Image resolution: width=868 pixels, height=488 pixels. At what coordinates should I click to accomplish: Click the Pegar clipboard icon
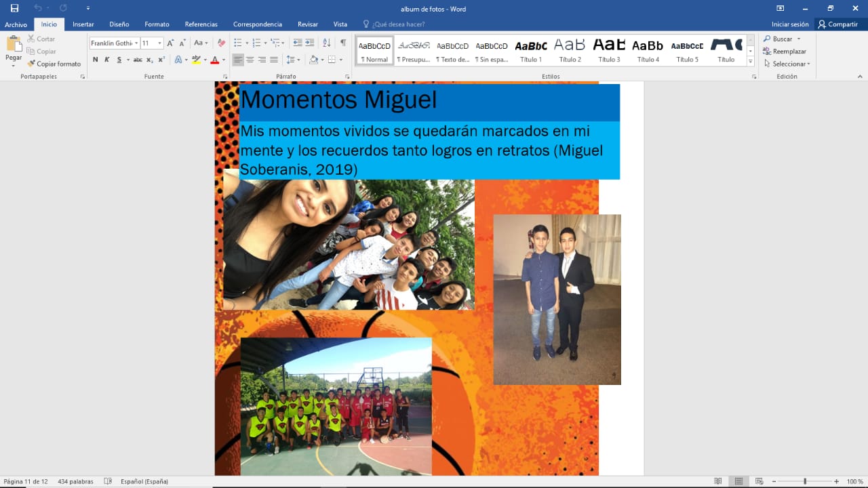pos(14,43)
